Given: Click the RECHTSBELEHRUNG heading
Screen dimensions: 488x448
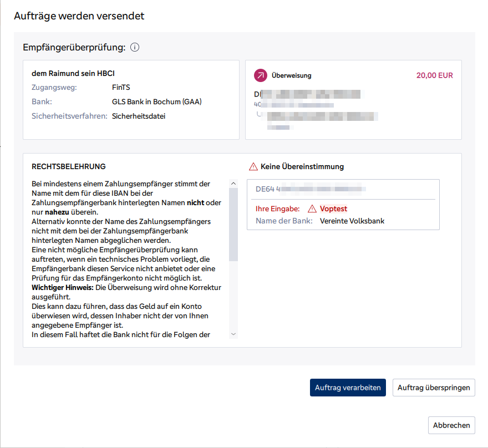Looking at the screenshot, I should (69, 166).
